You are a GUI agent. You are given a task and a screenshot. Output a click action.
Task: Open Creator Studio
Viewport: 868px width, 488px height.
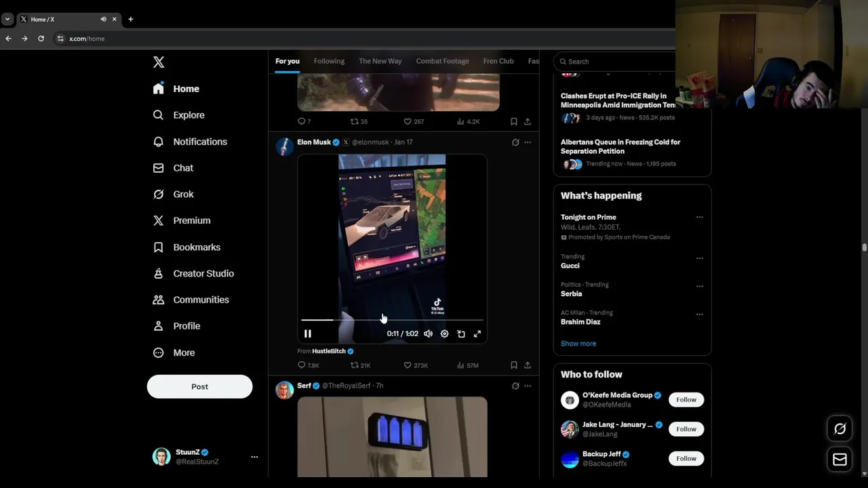[x=194, y=274]
